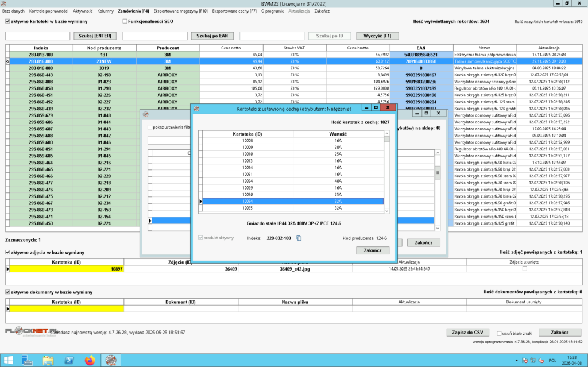The height and width of the screenshot is (367, 588).
Task: Click the Plocknet logo at bottom left
Action: (28, 331)
